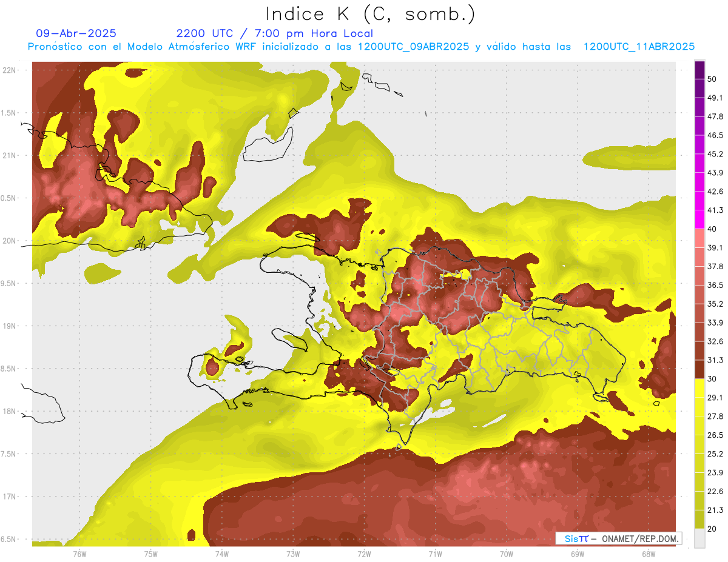Click the "37.8" value on the color scale
The image size is (728, 562).
click(x=715, y=267)
